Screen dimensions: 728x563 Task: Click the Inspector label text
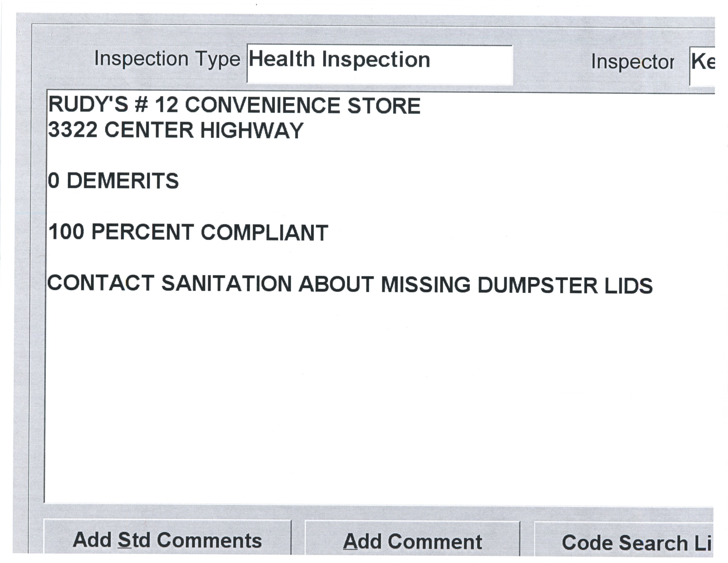coord(632,62)
